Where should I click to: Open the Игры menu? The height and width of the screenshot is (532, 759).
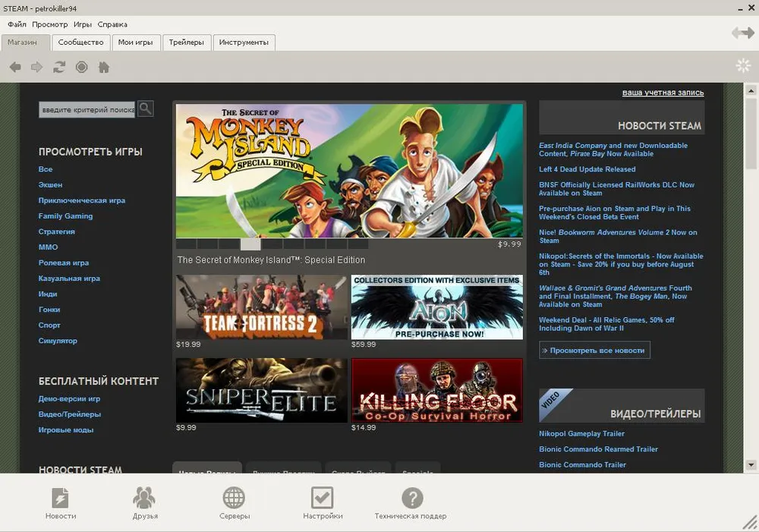tap(82, 24)
